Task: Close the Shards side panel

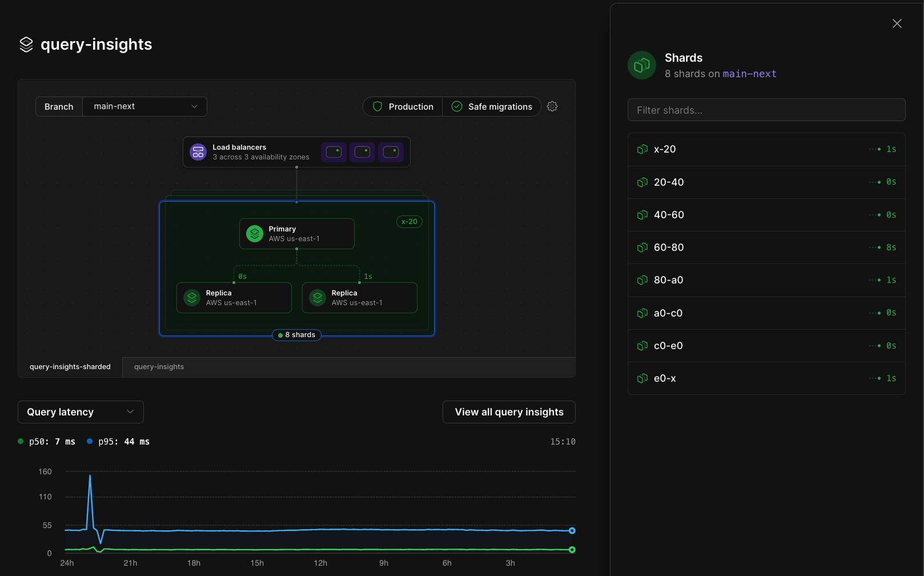Action: click(x=897, y=23)
